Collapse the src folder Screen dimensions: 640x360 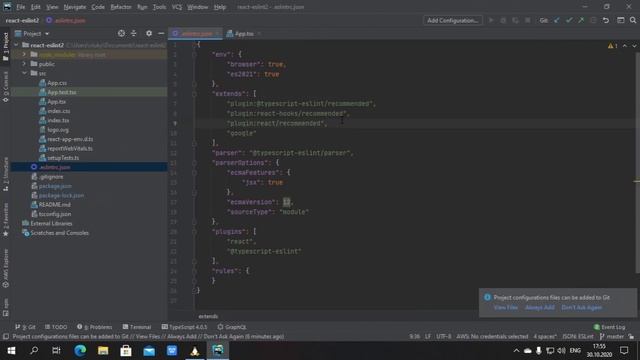24,73
